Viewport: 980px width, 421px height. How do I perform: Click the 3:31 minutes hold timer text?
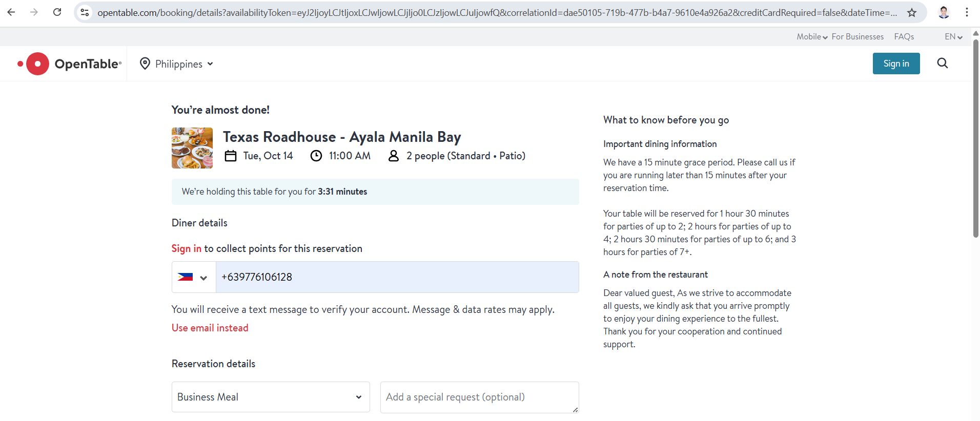tap(342, 192)
